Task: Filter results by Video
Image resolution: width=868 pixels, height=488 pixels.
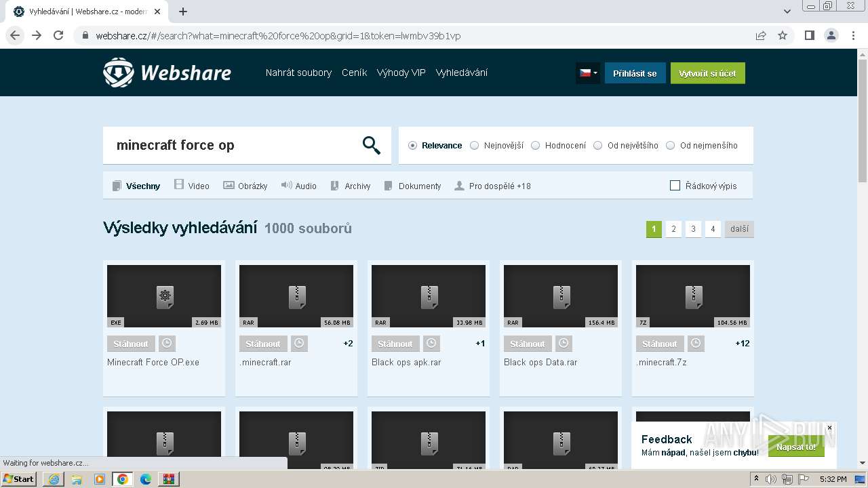Action: [x=191, y=186]
